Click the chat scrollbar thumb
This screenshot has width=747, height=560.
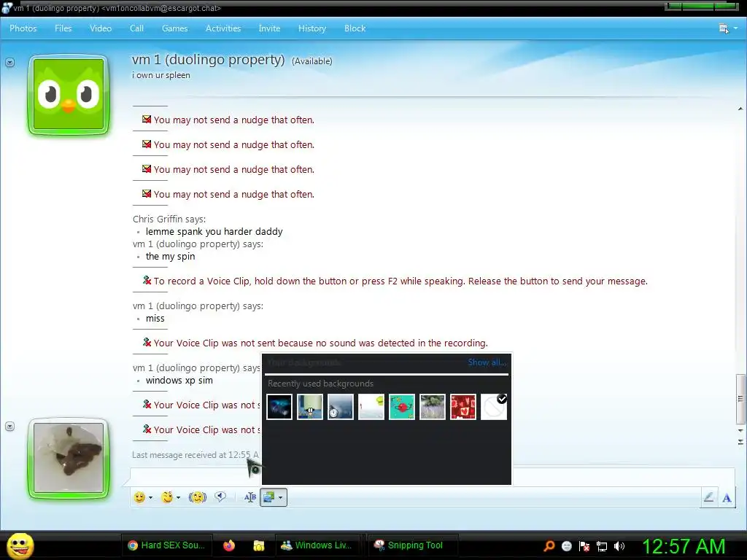pyautogui.click(x=740, y=399)
